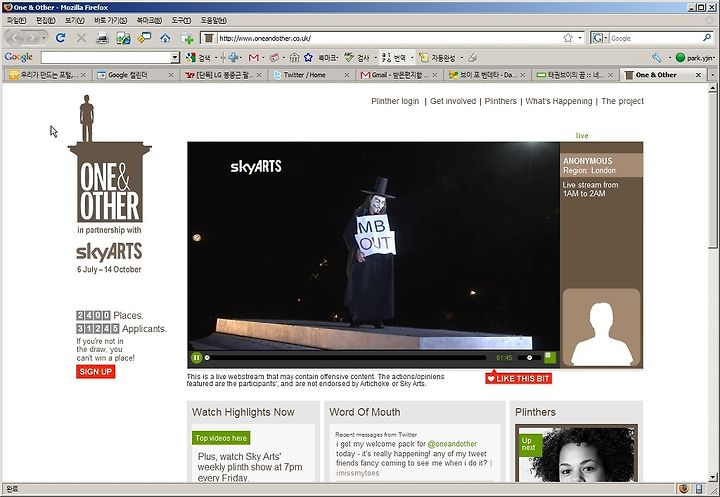This screenshot has height=497, width=720.
Task: Expand the 북마크 bookmarks dropdown in Google toolbar
Action: coord(328,57)
